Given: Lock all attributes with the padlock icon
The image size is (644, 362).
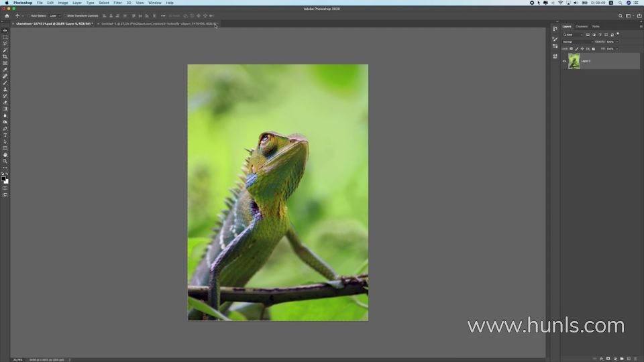Looking at the screenshot, I should 593,48.
